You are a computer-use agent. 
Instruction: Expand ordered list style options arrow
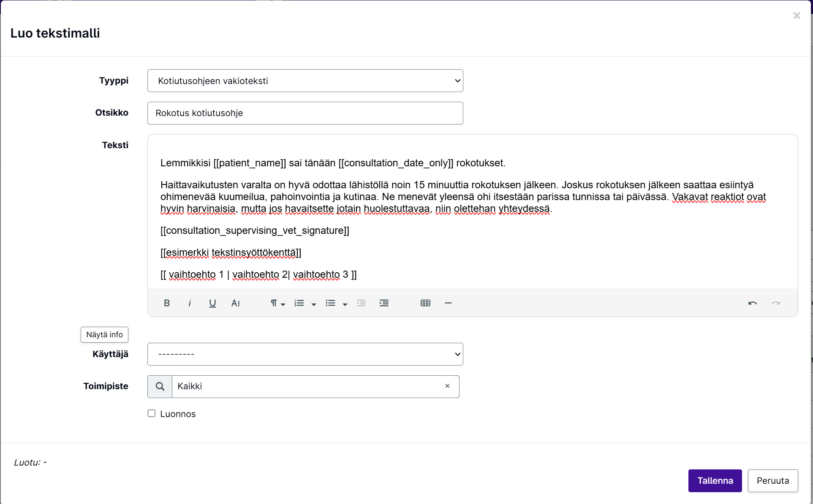pyautogui.click(x=313, y=304)
